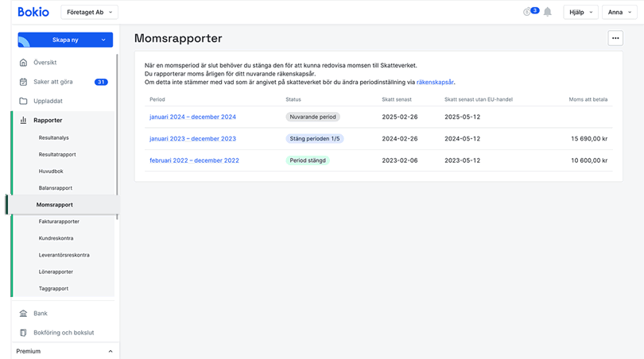
Task: Click the Rapporter bar chart icon
Action: pyautogui.click(x=23, y=120)
